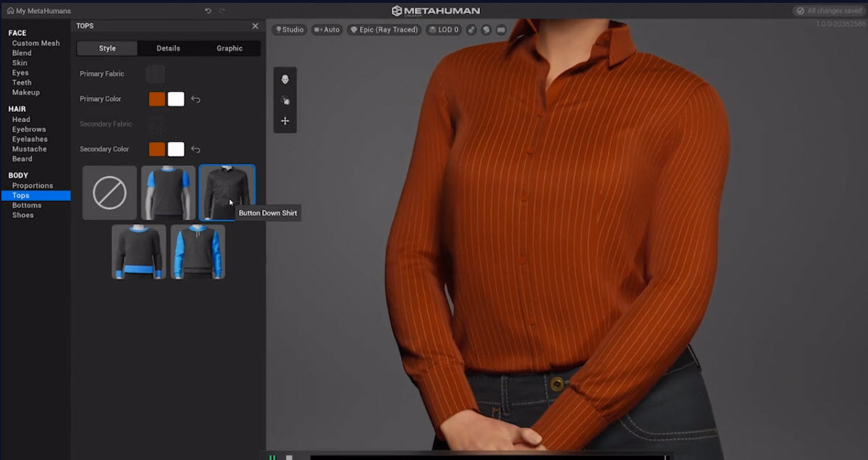The height and width of the screenshot is (460, 868).
Task: Toggle the skeleton bone display button
Action: (x=471, y=30)
